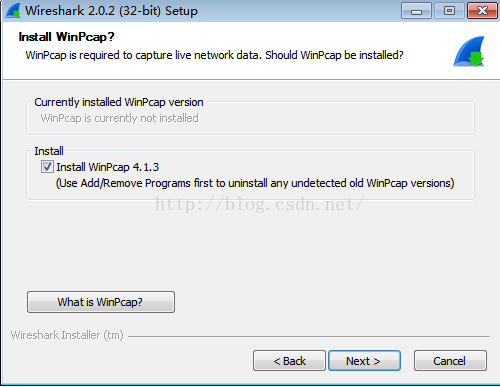500x387 pixels.
Task: Click the Install WinPcap 4.1.3 label text
Action: (108, 167)
